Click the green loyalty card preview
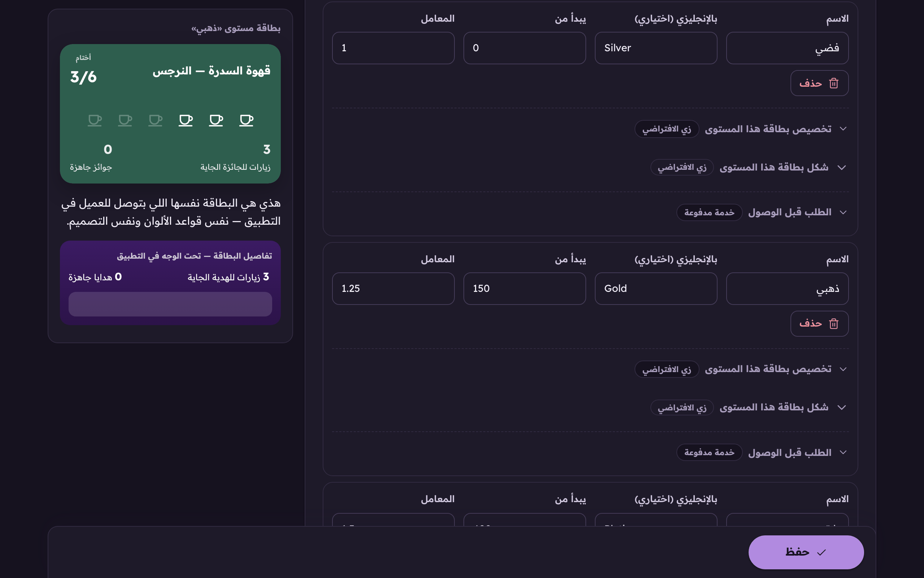Image resolution: width=924 pixels, height=578 pixels. (x=170, y=113)
